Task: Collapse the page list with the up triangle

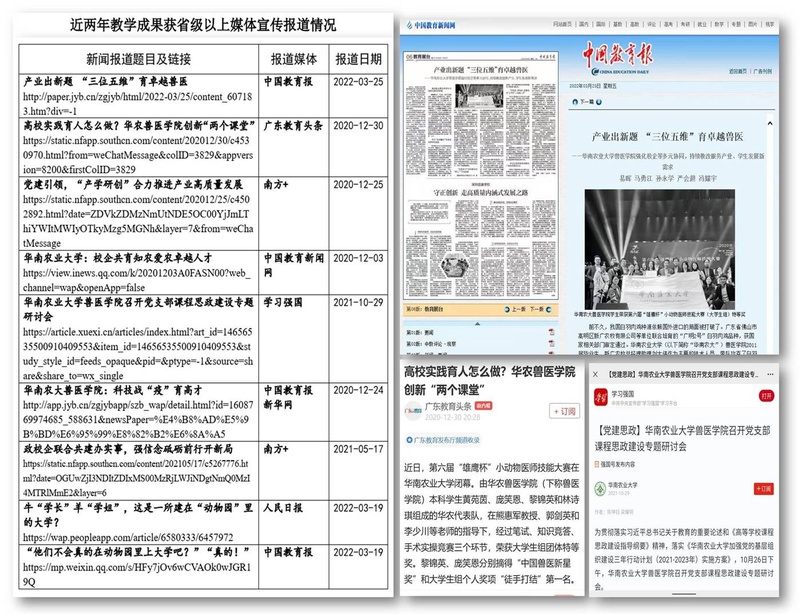Action: [x=477, y=324]
